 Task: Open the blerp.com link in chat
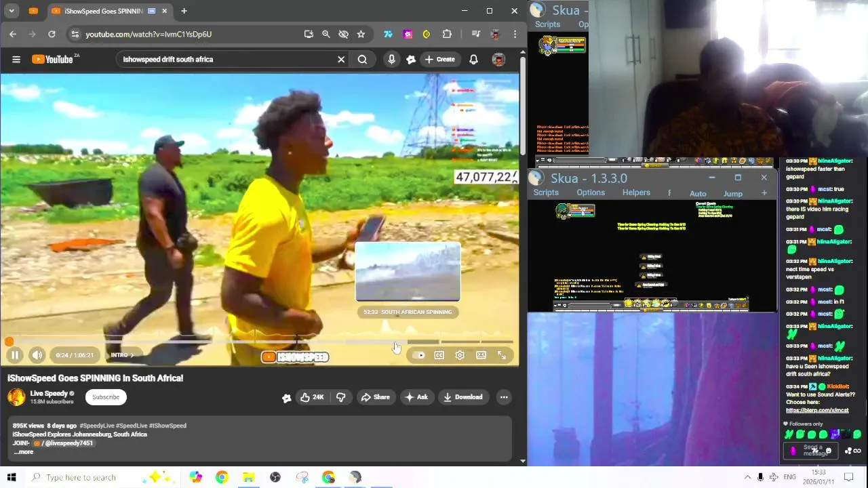tap(817, 410)
